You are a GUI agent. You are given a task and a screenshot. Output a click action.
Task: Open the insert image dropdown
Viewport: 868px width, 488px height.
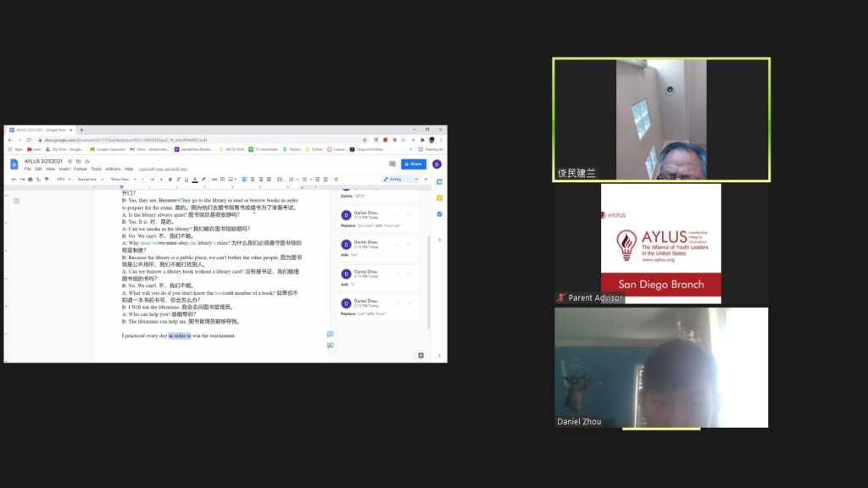232,180
